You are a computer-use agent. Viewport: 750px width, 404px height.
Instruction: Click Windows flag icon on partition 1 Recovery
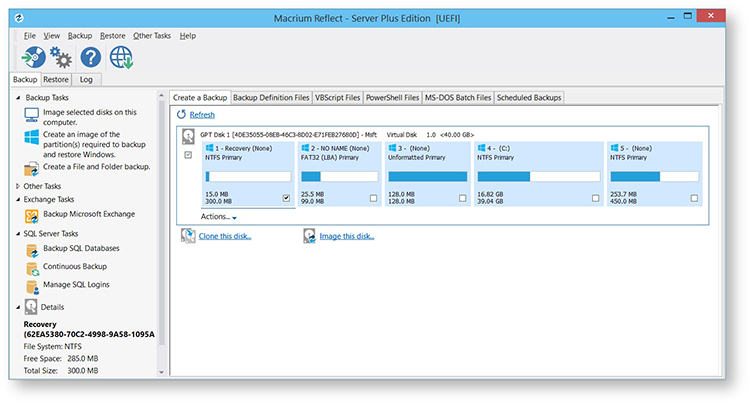(x=209, y=148)
